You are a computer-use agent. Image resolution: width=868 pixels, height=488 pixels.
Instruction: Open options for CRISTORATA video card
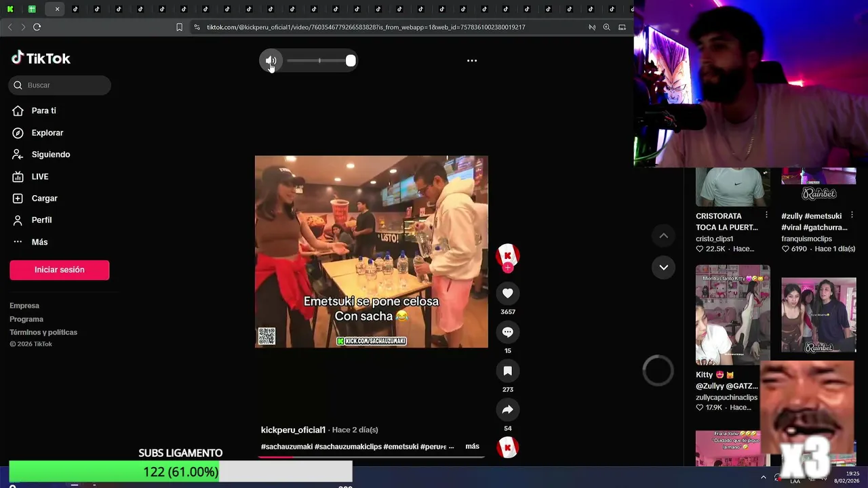pos(766,216)
